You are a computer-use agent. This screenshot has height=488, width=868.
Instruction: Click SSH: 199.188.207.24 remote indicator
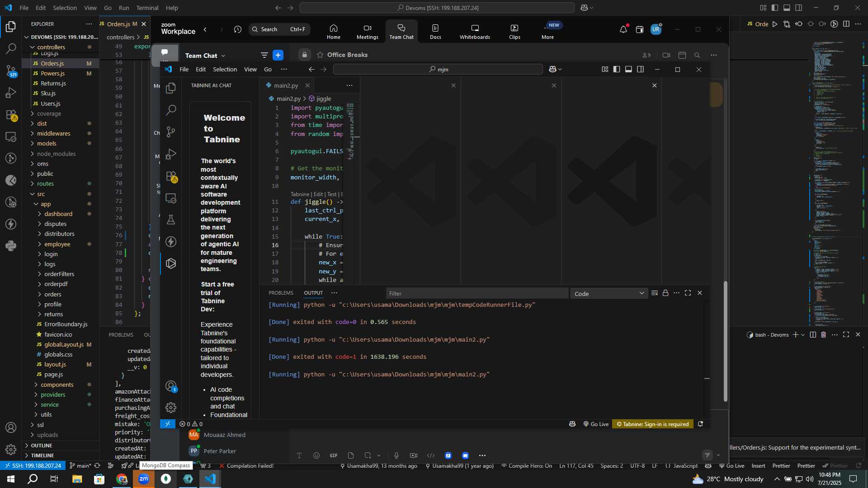point(32,466)
